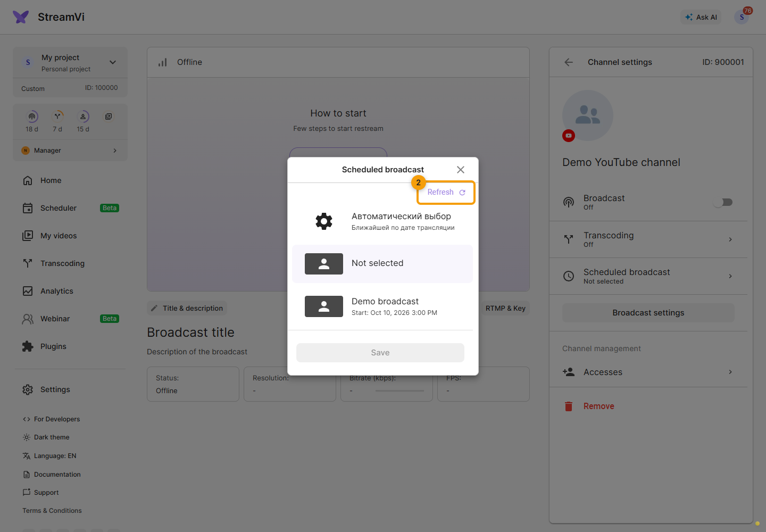Open the Analytics page
The height and width of the screenshot is (532, 766).
[70, 291]
